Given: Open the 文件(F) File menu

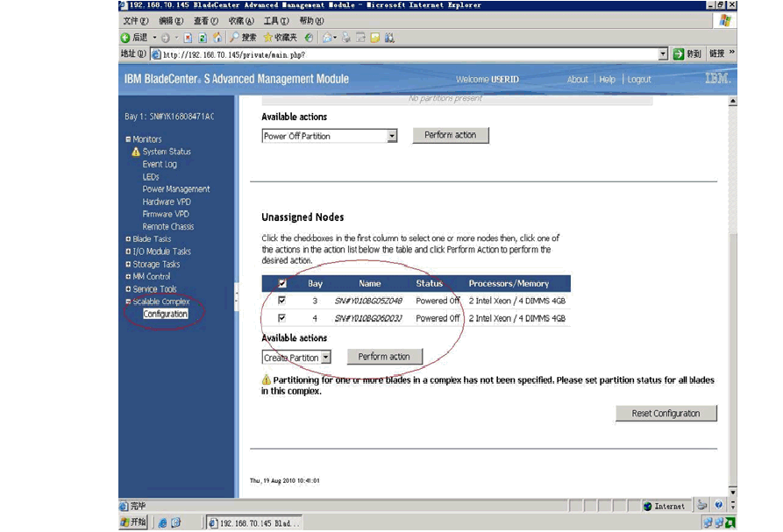Looking at the screenshot, I should click(135, 21).
